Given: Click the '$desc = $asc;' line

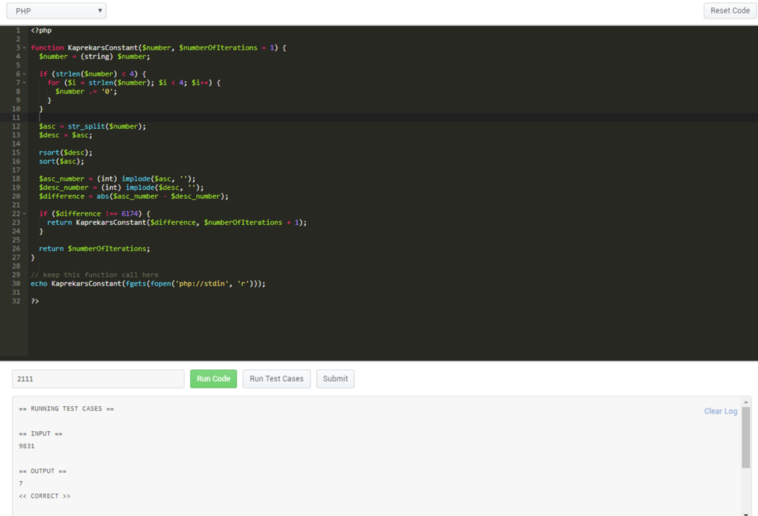Looking at the screenshot, I should tap(65, 135).
